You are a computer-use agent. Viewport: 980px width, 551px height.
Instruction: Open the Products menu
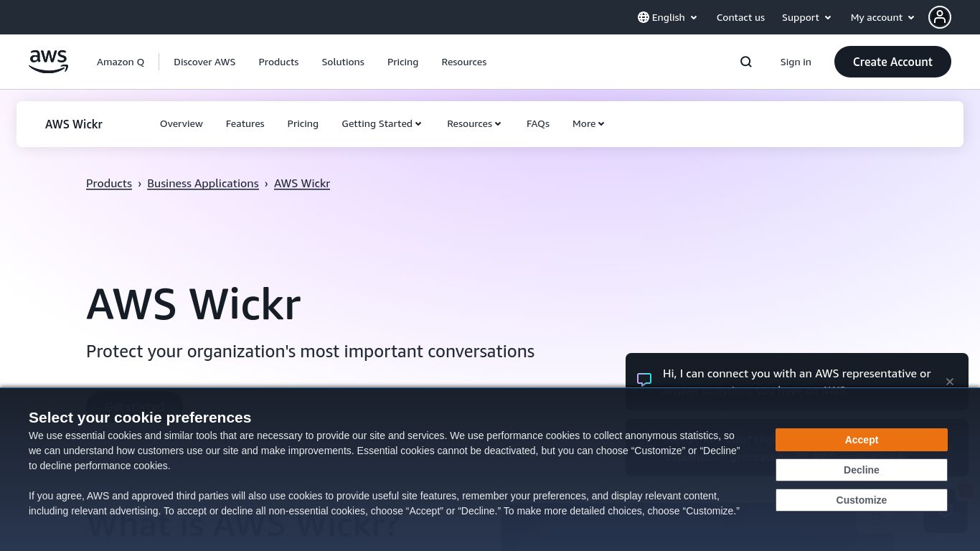[x=278, y=62]
